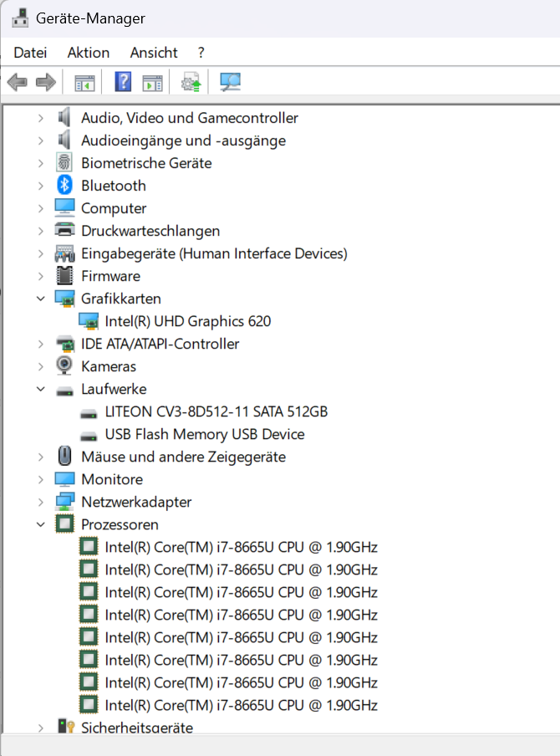Open the Aktion menu
Image resolution: width=560 pixels, height=756 pixels.
pos(89,53)
